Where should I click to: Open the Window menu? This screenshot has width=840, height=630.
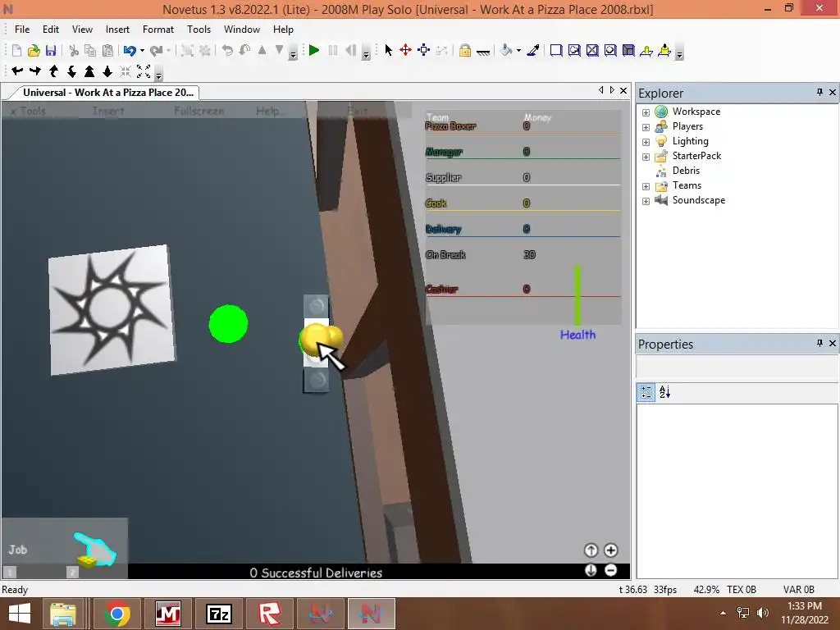click(x=242, y=30)
